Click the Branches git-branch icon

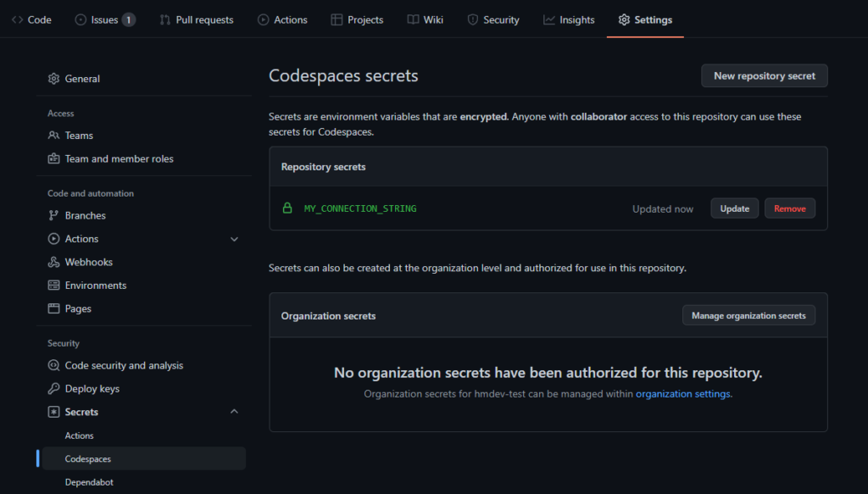[x=53, y=216]
